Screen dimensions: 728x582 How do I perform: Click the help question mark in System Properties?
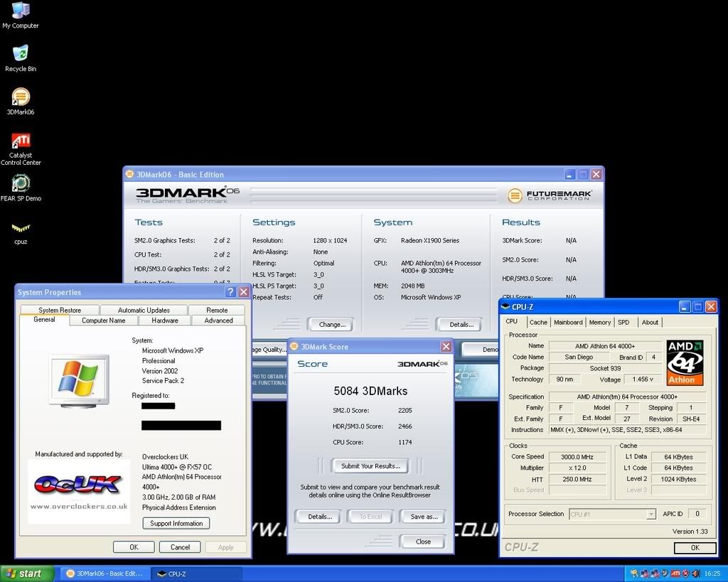[x=230, y=292]
